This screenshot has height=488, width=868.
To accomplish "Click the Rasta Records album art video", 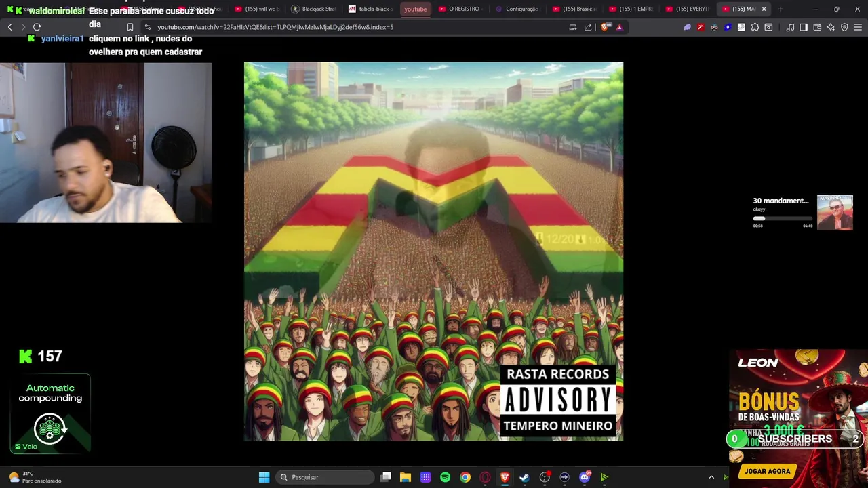I will [x=433, y=251].
